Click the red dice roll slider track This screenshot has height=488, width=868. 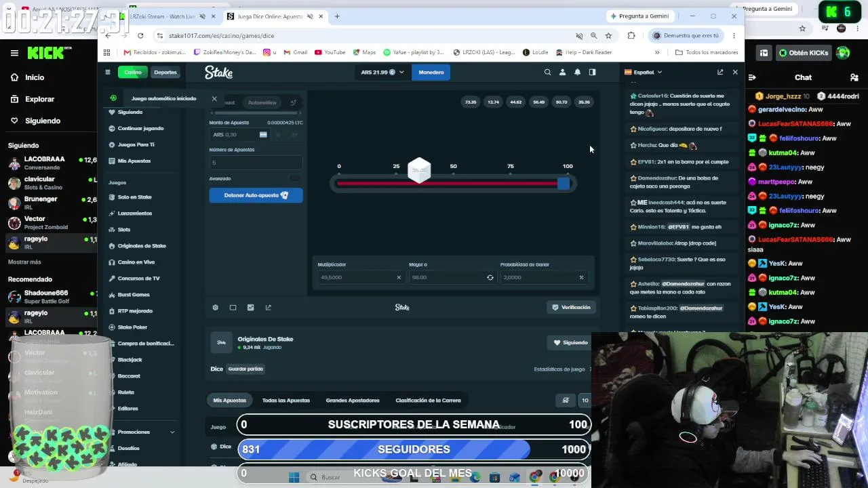[x=448, y=183]
